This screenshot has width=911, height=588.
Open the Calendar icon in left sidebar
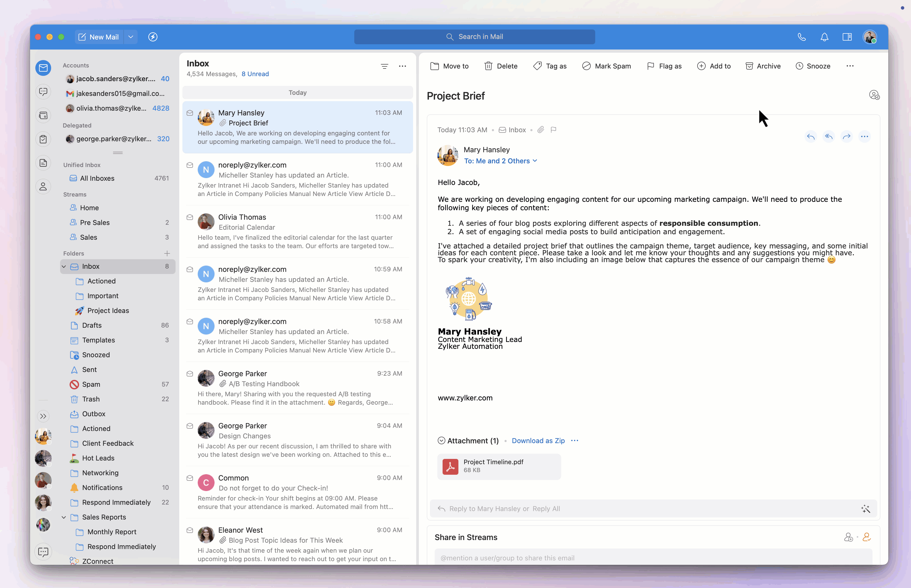tap(43, 116)
